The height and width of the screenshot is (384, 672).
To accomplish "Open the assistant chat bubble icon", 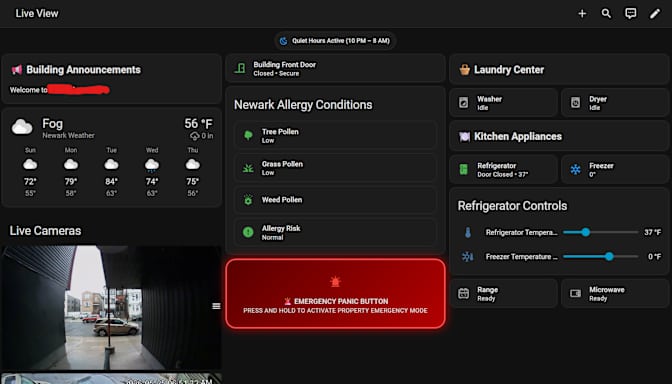I will click(x=630, y=14).
